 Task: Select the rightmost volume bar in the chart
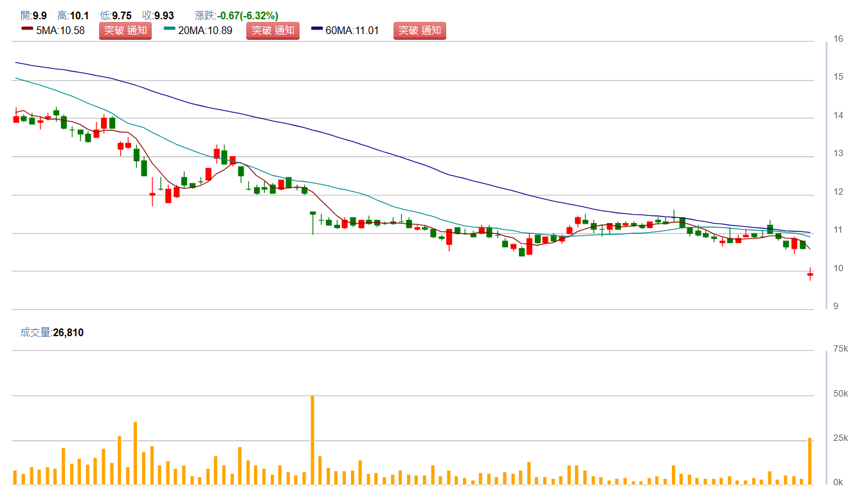(x=810, y=461)
